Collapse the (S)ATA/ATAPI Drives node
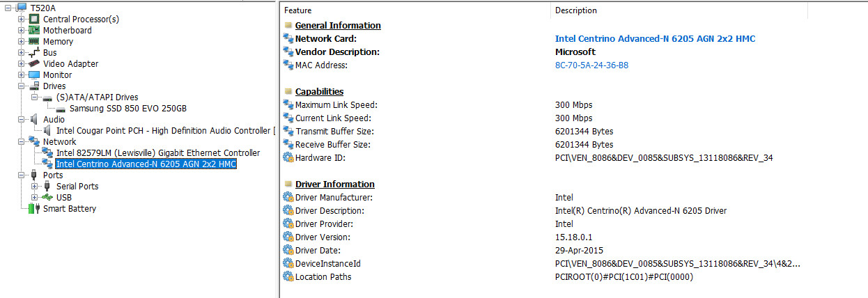Image resolution: width=868 pixels, height=298 pixels. coord(35,97)
